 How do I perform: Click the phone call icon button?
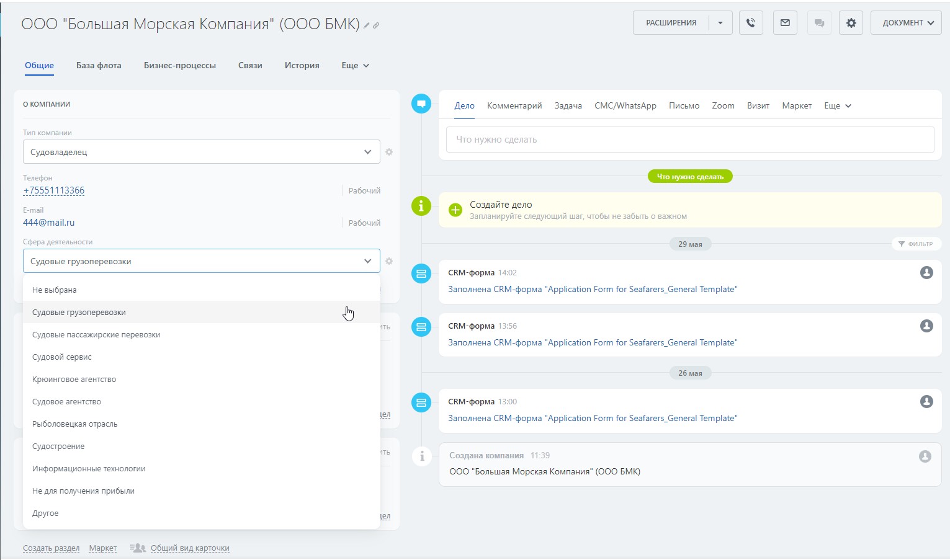click(751, 23)
